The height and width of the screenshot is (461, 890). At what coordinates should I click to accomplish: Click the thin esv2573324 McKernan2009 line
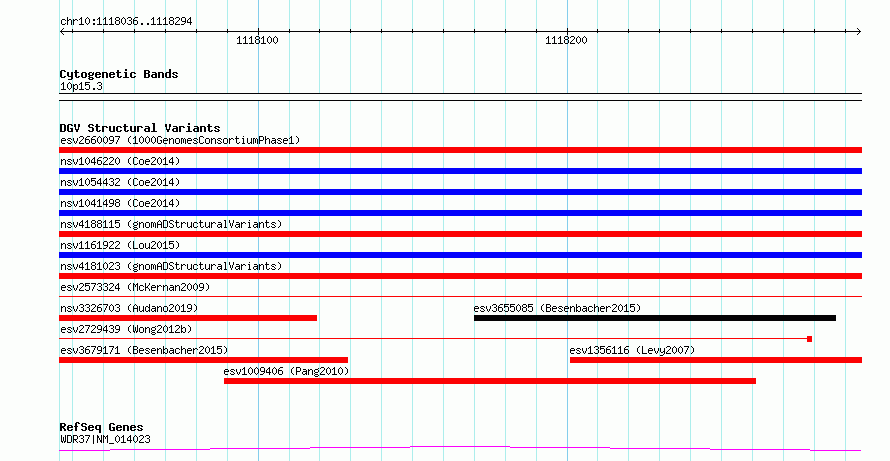pyautogui.click(x=460, y=296)
